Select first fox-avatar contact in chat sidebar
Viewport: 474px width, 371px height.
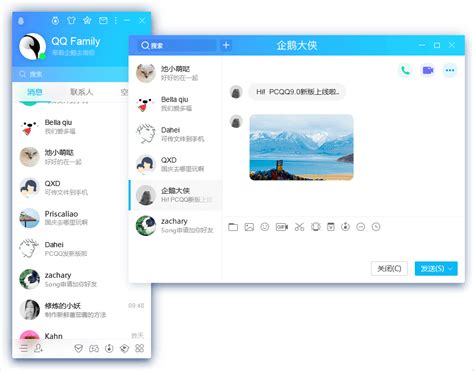click(176, 73)
